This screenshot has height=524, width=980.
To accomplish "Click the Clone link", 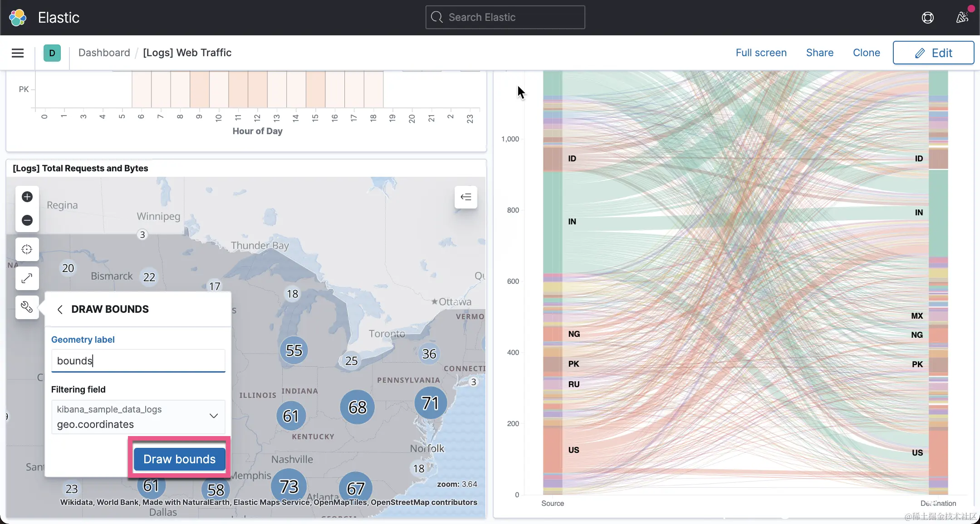I will pyautogui.click(x=866, y=53).
